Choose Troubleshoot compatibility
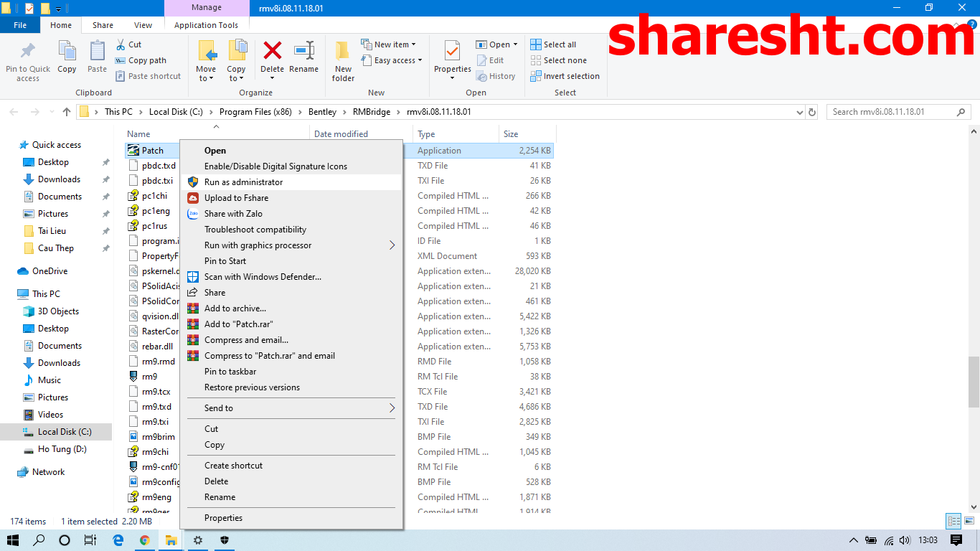Image resolution: width=980 pixels, height=551 pixels. [x=291, y=230]
